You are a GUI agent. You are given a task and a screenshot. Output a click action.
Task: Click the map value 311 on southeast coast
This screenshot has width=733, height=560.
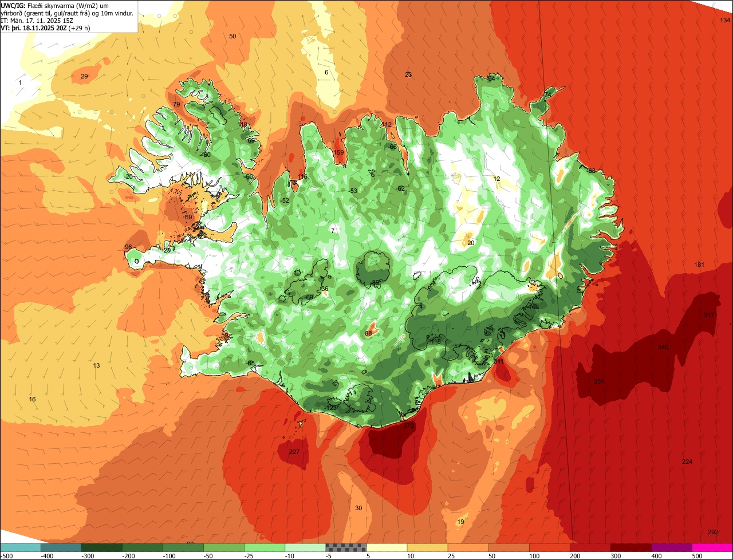(x=499, y=361)
